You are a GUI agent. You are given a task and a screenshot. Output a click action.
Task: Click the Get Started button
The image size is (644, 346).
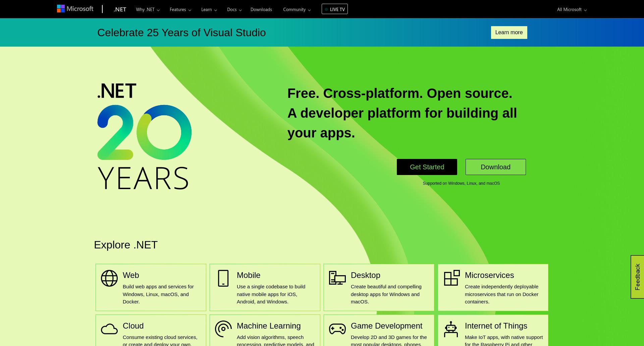tap(427, 167)
